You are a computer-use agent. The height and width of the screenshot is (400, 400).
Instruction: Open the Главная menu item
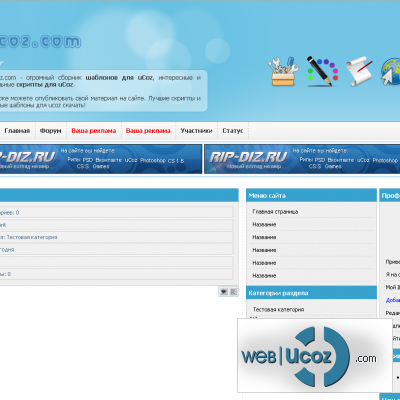[17, 131]
